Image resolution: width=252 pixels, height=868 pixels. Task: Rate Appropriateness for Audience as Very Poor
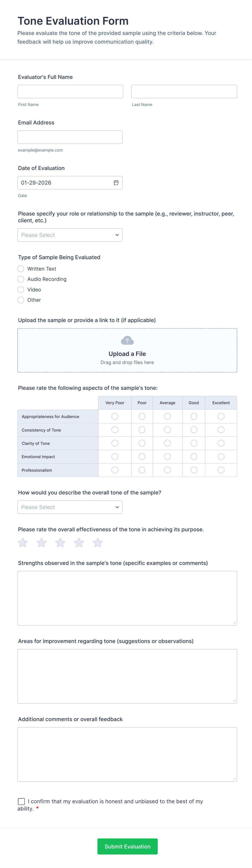(115, 416)
